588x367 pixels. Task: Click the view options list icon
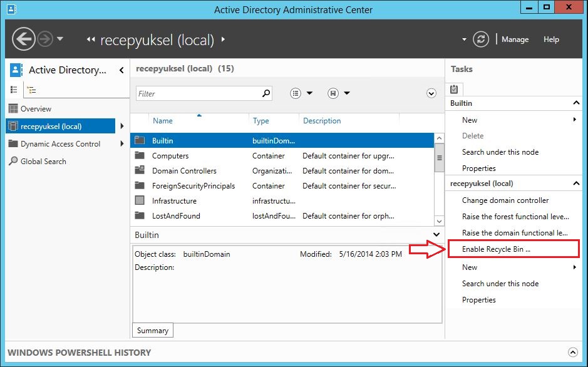coord(296,93)
